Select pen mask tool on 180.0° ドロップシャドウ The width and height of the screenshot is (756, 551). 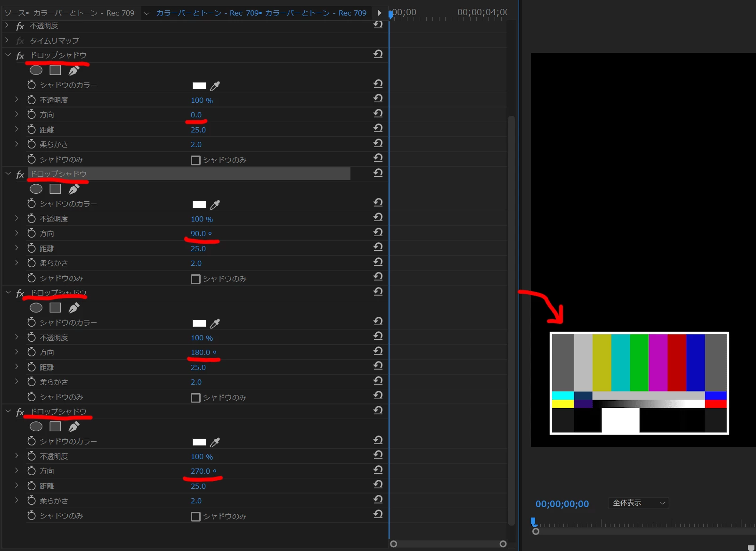pyautogui.click(x=74, y=308)
